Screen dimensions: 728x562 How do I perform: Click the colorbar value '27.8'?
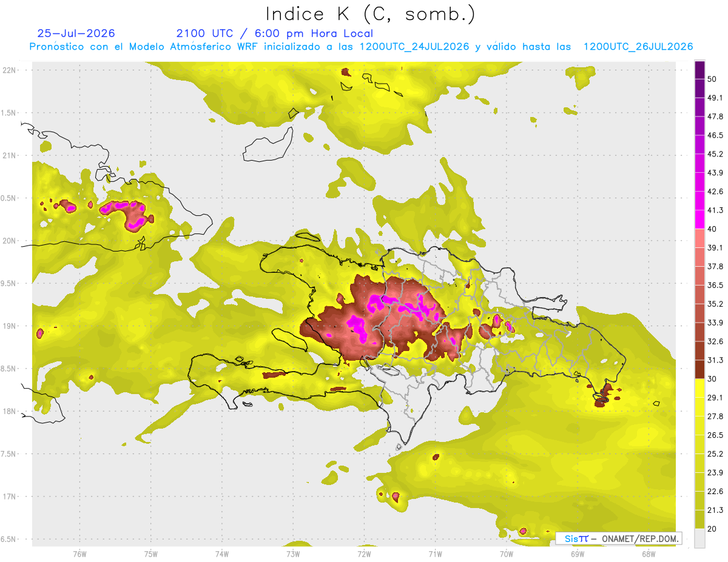click(x=715, y=416)
